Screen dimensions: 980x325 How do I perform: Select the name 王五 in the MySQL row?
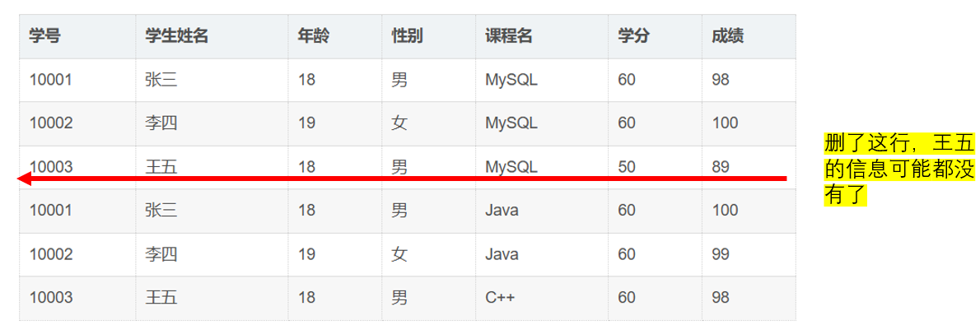161,167
